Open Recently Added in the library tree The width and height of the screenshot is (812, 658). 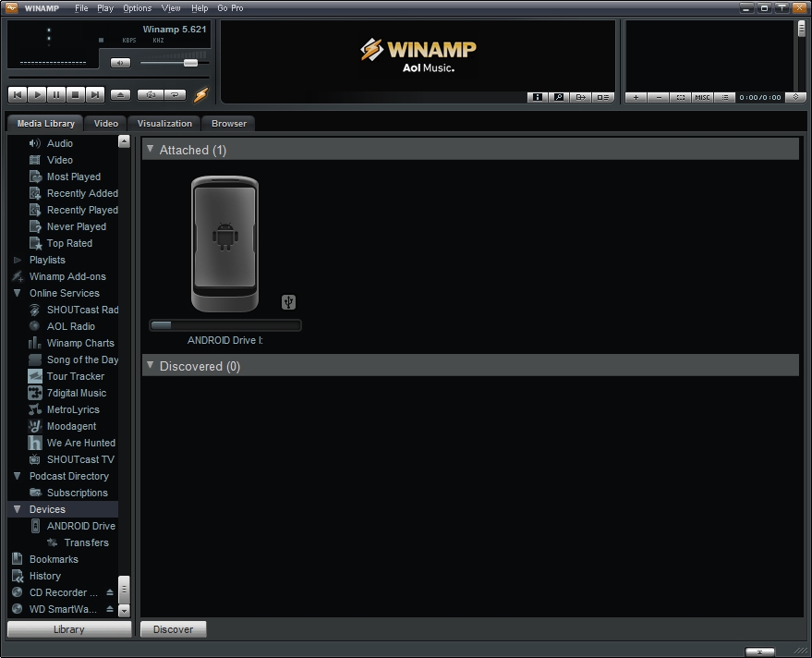[82, 193]
